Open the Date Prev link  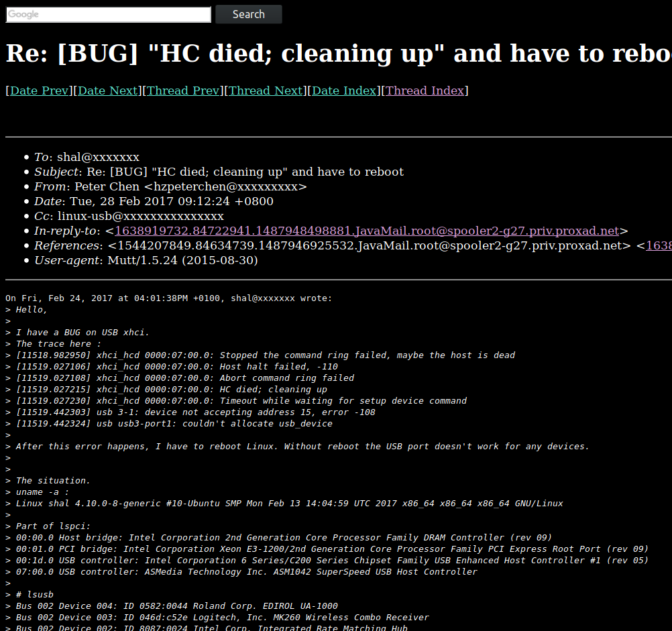point(39,91)
